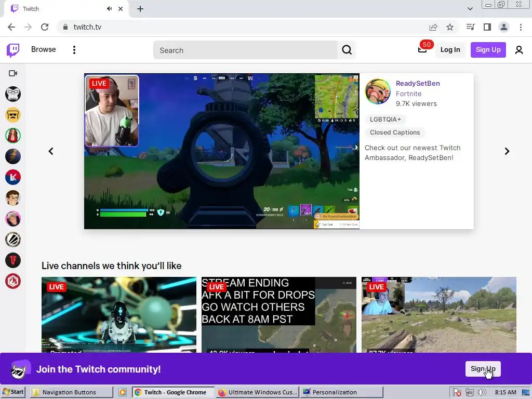The width and height of the screenshot is (532, 399).
Task: Open the lightning bolt avatar channel
Action: coord(13,156)
